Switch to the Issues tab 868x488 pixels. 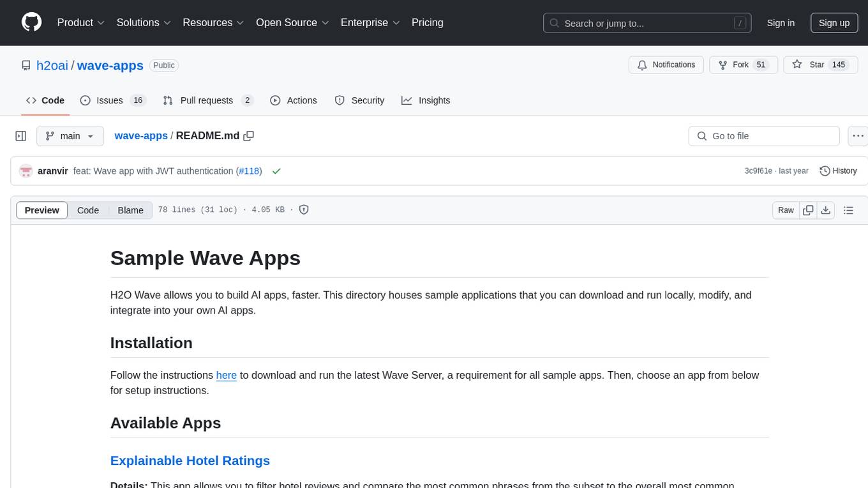(113, 100)
